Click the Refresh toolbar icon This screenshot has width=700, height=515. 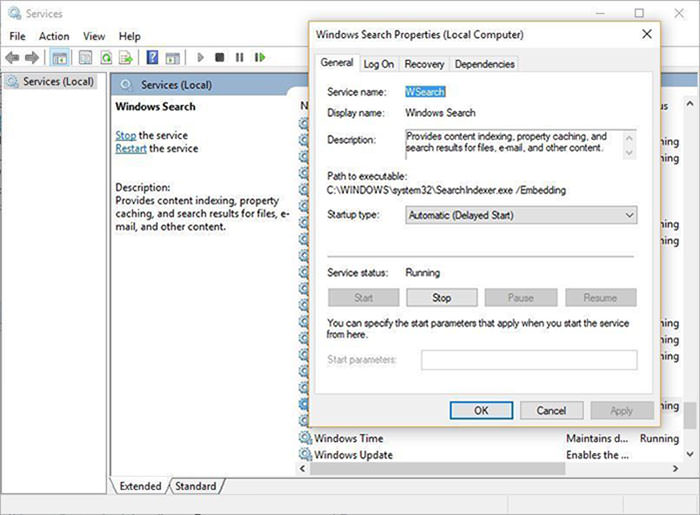click(x=105, y=58)
